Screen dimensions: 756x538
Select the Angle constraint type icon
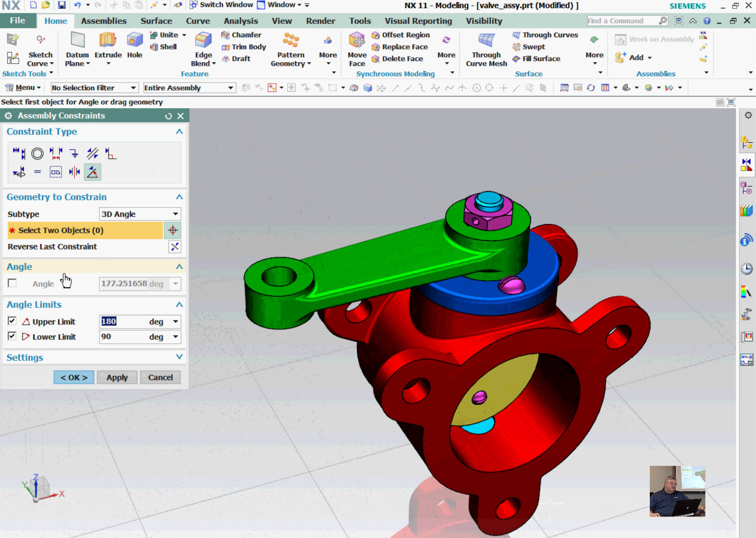click(93, 172)
